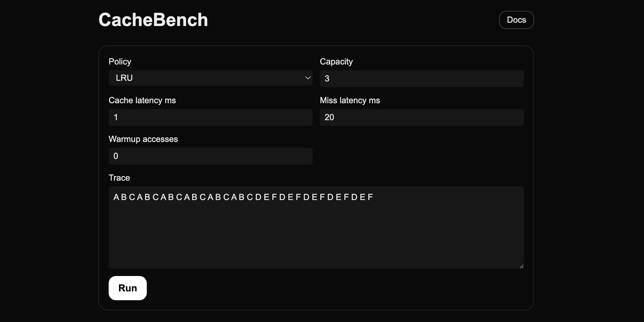Click the Capacity label
The width and height of the screenshot is (644, 322).
[x=336, y=61]
